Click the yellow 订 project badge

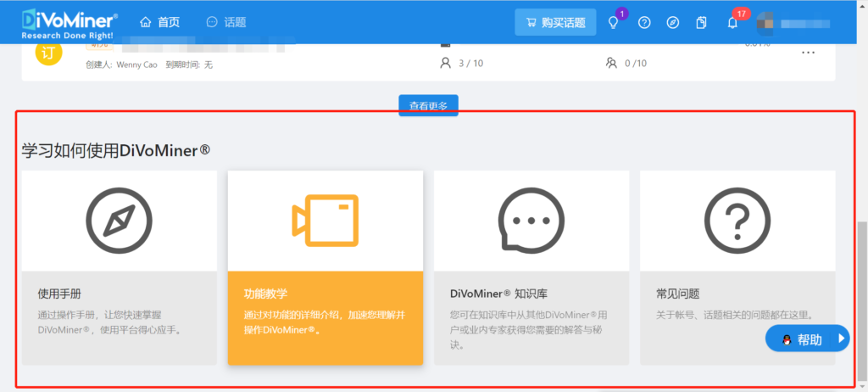(48, 53)
